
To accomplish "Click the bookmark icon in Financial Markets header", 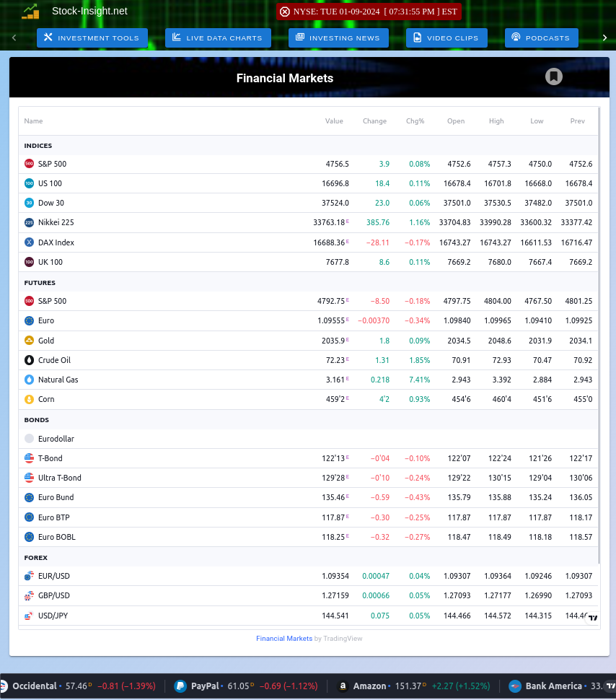I will click(553, 76).
